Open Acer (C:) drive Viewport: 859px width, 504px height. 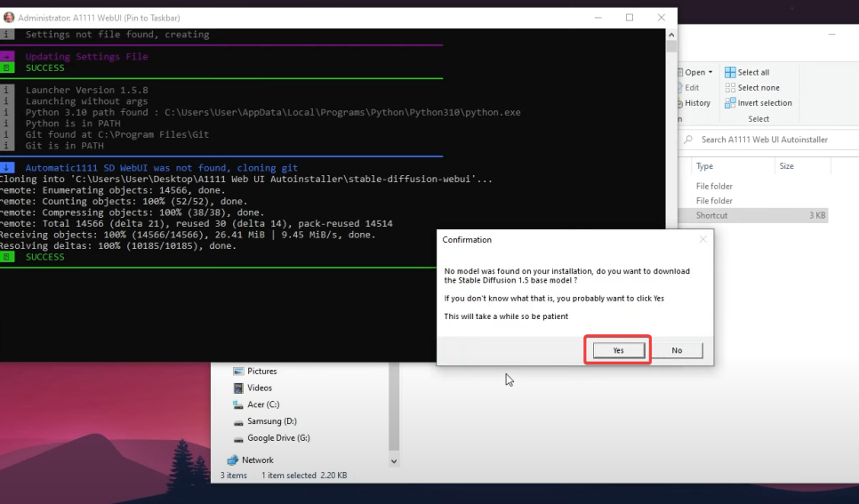(263, 404)
